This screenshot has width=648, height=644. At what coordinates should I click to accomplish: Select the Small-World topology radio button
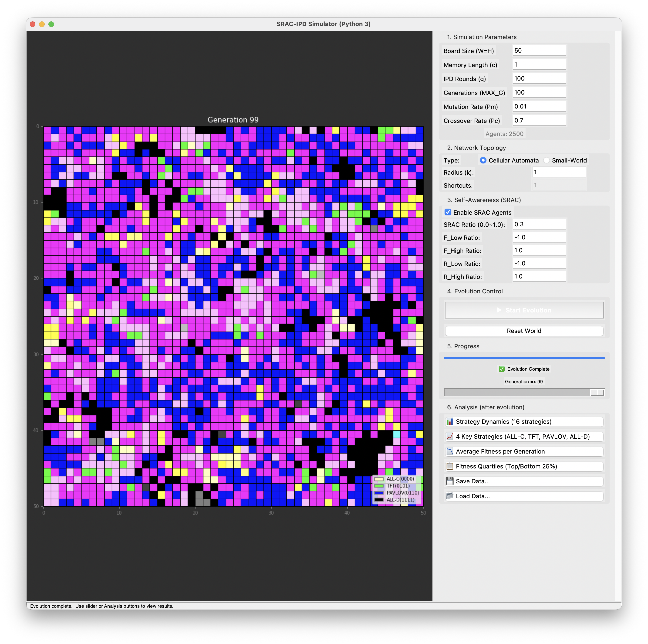pyautogui.click(x=547, y=160)
